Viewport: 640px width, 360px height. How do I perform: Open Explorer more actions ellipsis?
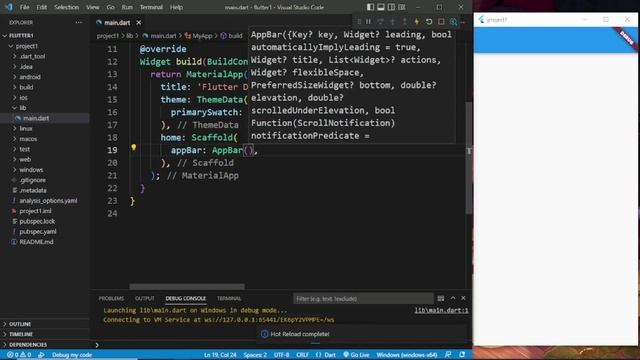click(x=79, y=22)
